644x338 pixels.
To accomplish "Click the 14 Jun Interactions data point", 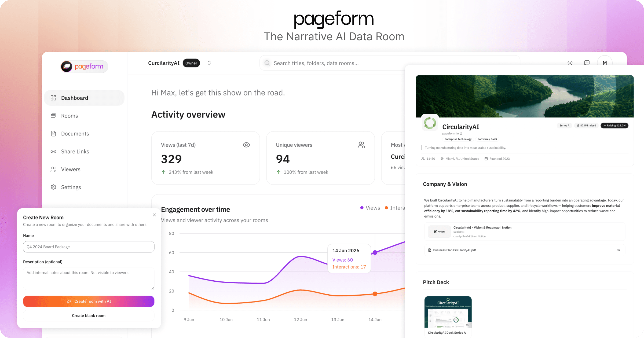I will [375, 294].
